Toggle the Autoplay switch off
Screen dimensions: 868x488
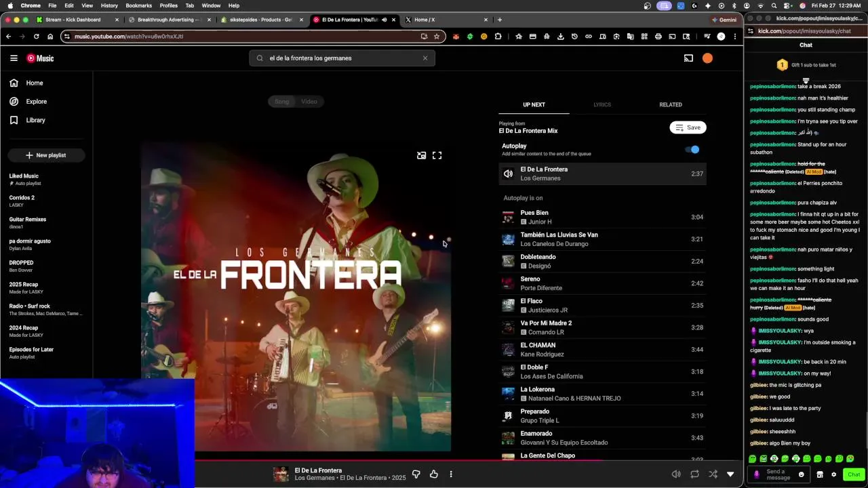[x=692, y=150]
